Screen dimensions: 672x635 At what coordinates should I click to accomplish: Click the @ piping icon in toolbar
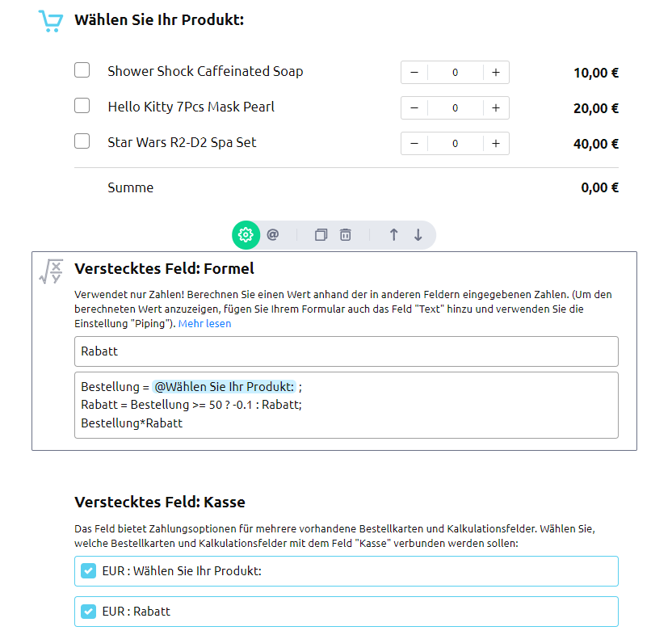(x=273, y=235)
